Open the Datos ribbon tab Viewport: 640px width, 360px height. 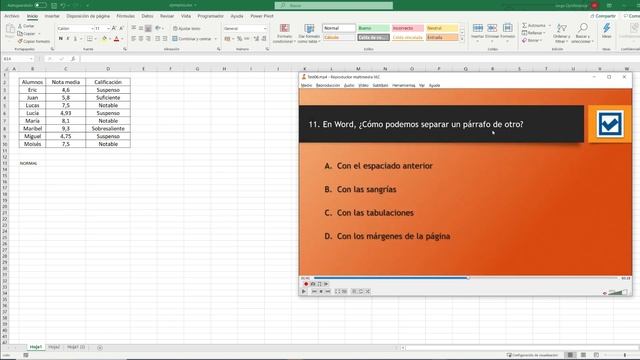click(147, 16)
